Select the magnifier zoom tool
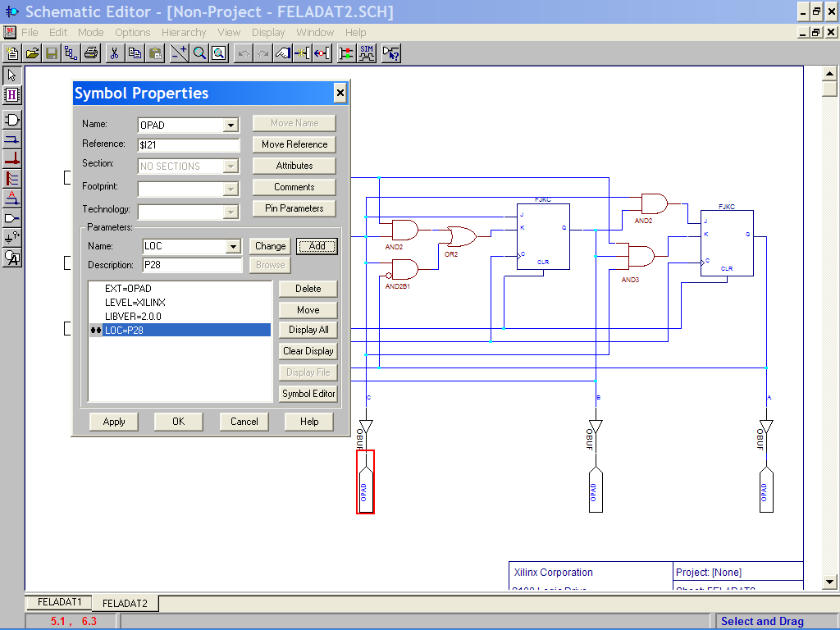 pos(199,53)
